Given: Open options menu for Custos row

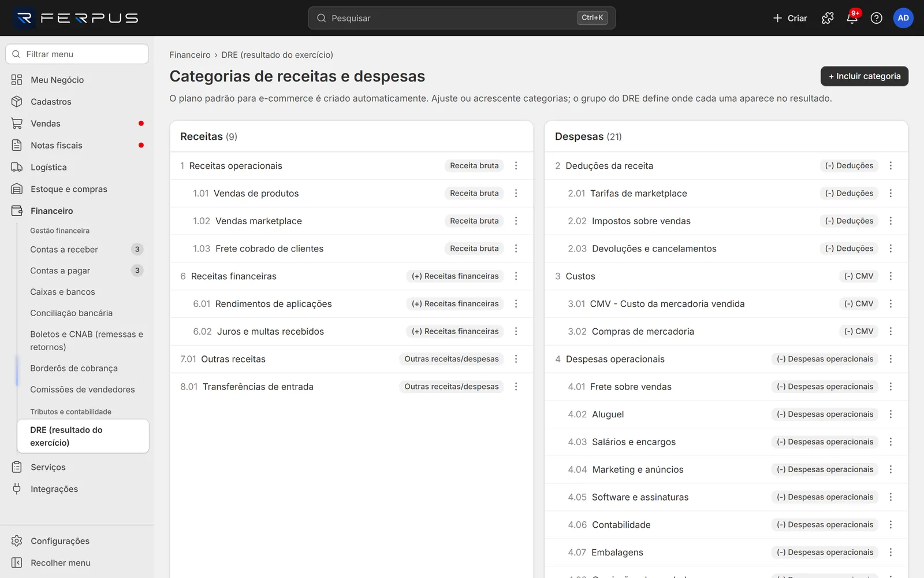Looking at the screenshot, I should (891, 276).
